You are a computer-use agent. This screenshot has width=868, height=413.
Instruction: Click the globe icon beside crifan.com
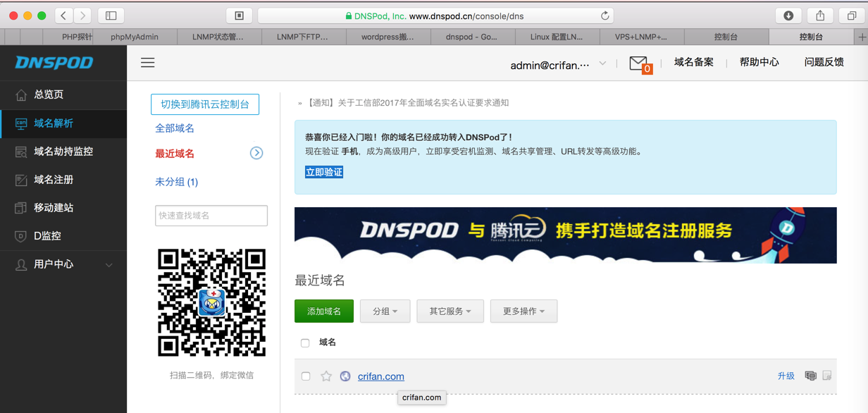point(345,376)
